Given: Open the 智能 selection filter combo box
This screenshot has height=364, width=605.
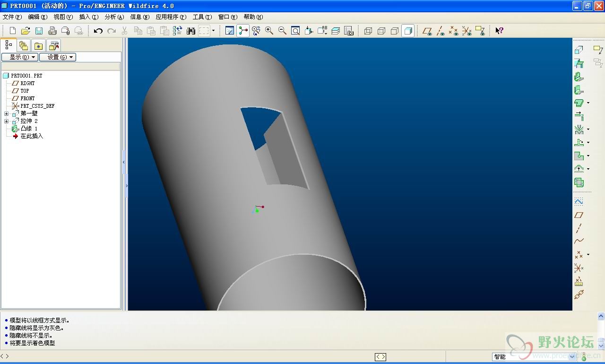Looking at the screenshot, I should (534, 357).
